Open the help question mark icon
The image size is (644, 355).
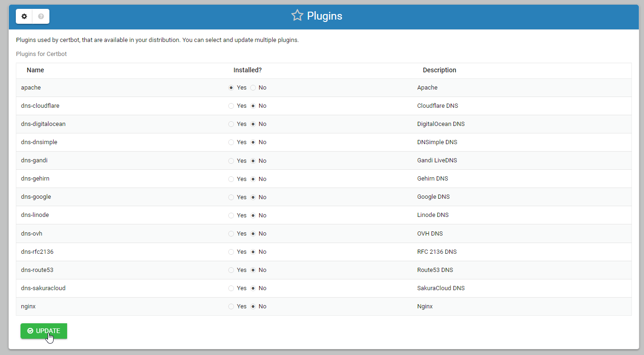point(41,16)
